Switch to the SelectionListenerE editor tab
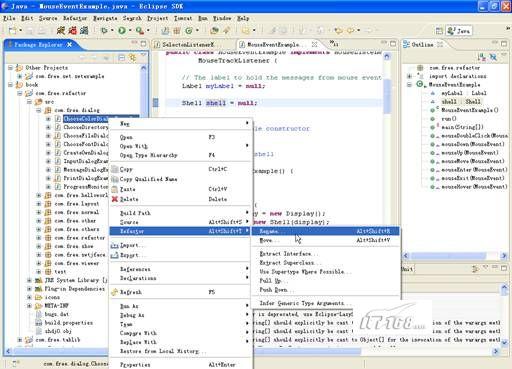 (x=188, y=44)
